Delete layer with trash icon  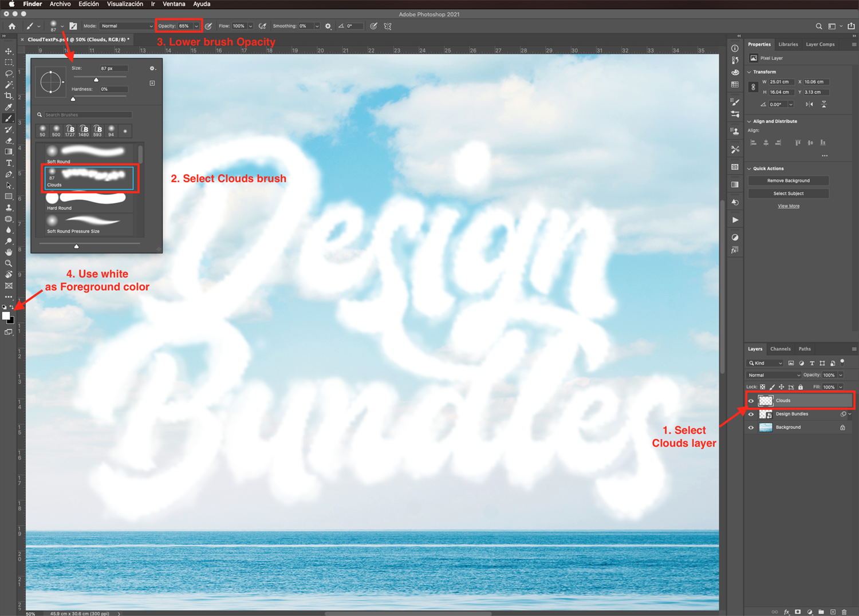[844, 612]
